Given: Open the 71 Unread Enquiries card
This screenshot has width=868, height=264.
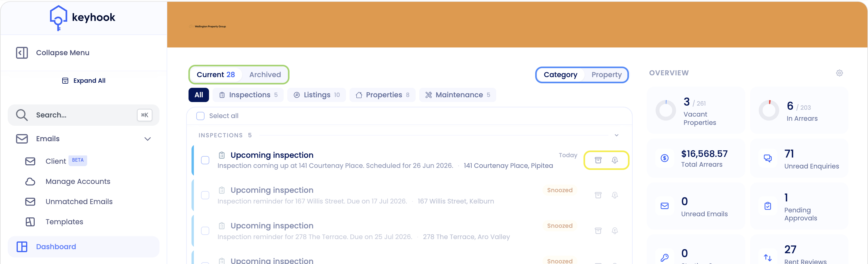Looking at the screenshot, I should pyautogui.click(x=799, y=158).
